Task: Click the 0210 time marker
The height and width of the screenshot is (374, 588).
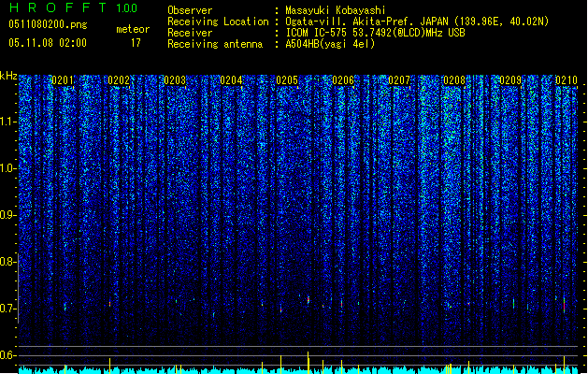Action: click(x=566, y=80)
